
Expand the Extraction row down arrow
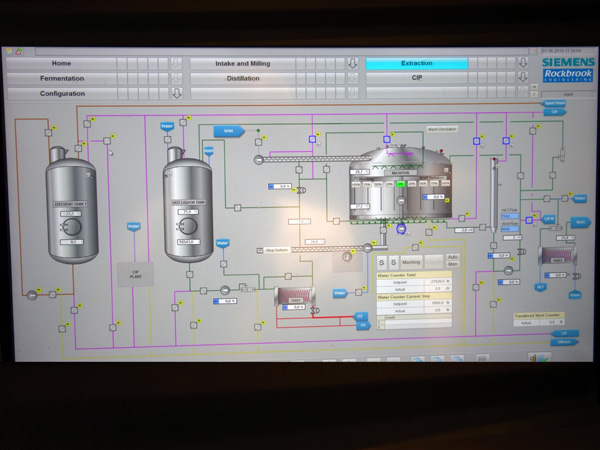(x=522, y=63)
